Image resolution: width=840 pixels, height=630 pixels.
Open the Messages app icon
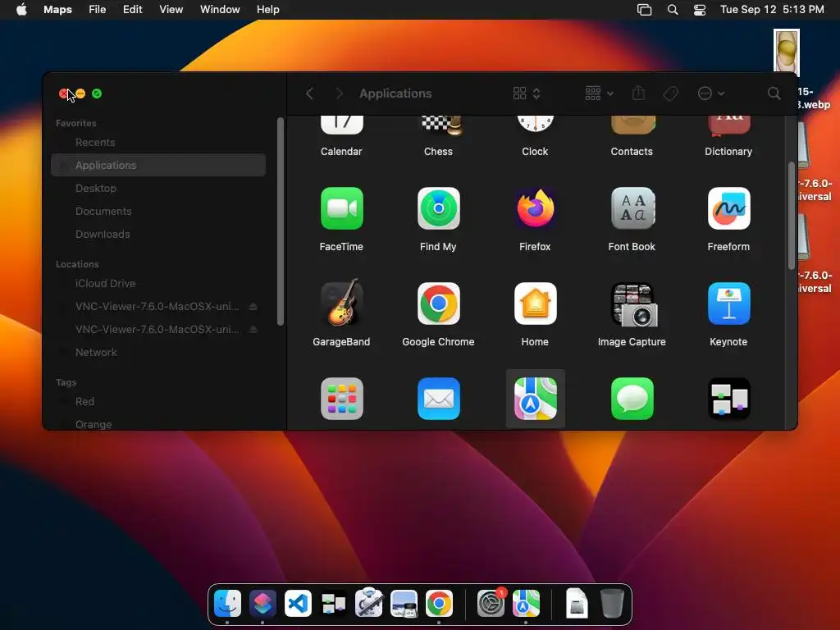pos(632,399)
